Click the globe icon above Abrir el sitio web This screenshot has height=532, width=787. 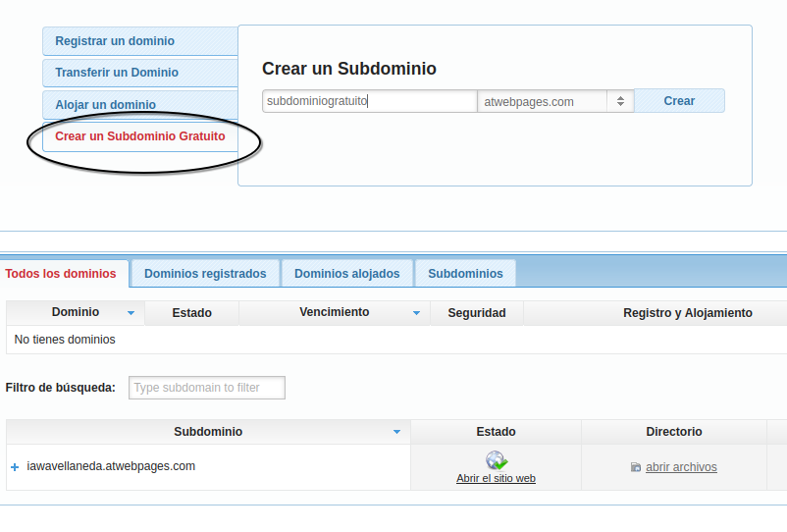click(496, 460)
